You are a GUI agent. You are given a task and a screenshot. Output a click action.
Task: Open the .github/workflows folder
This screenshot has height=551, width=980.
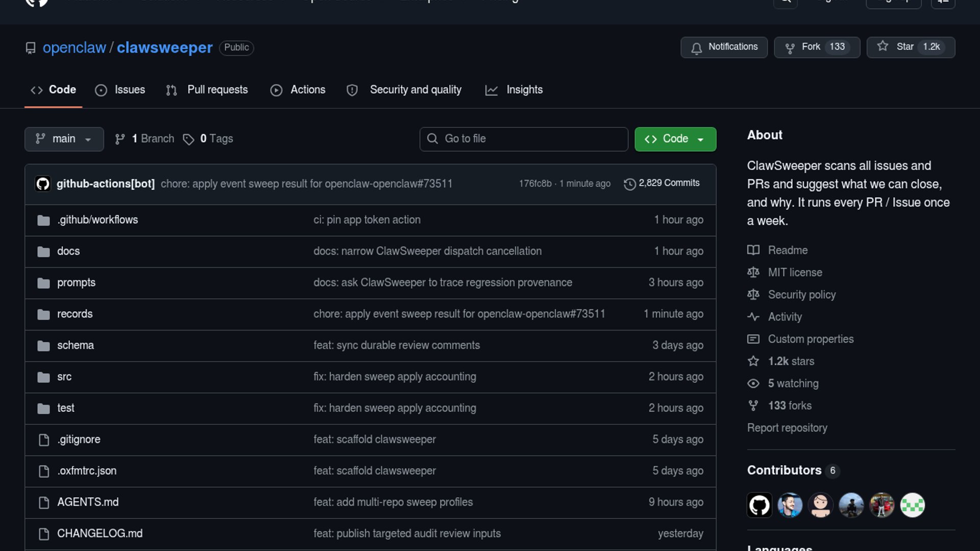coord(97,220)
